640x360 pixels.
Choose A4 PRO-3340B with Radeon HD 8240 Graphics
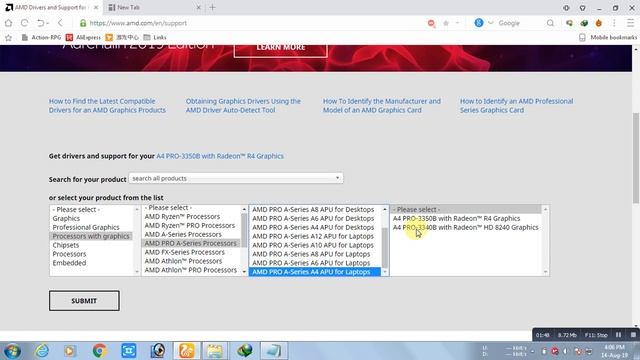[x=465, y=227]
